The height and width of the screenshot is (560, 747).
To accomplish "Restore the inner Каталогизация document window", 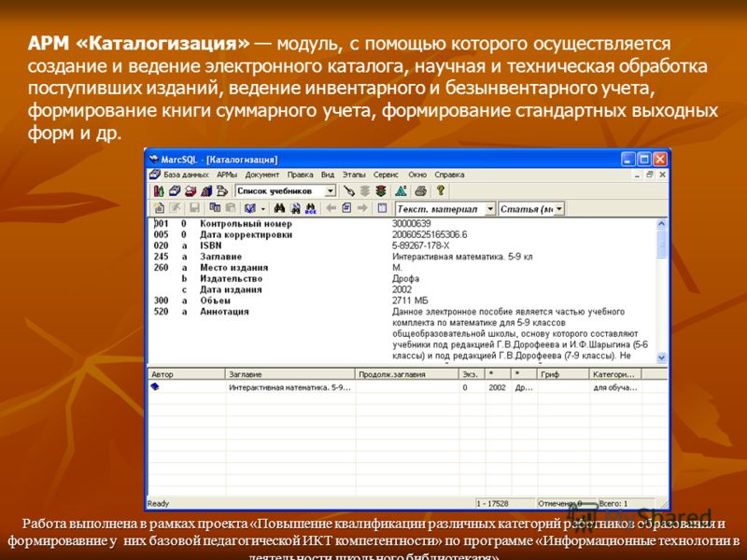I will click(x=649, y=175).
